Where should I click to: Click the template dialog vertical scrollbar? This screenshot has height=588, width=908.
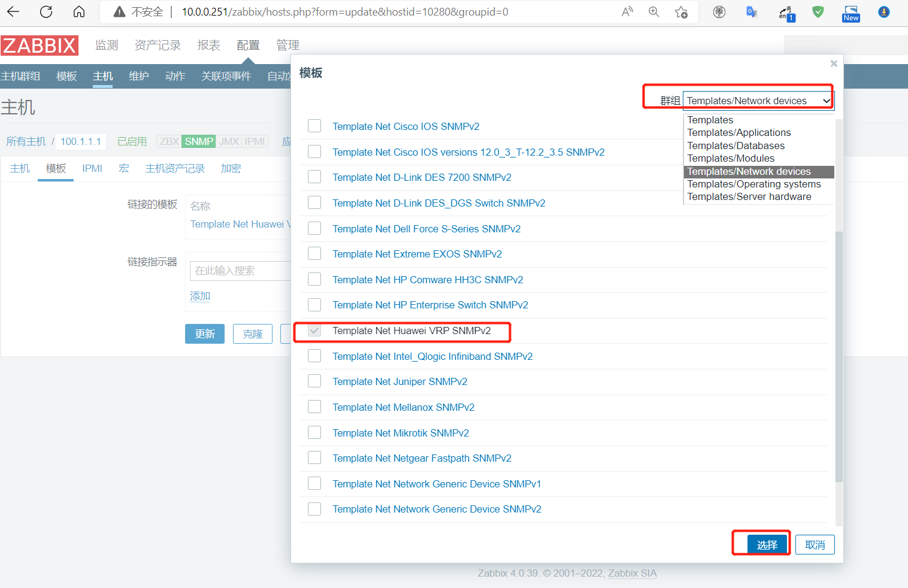839,356
